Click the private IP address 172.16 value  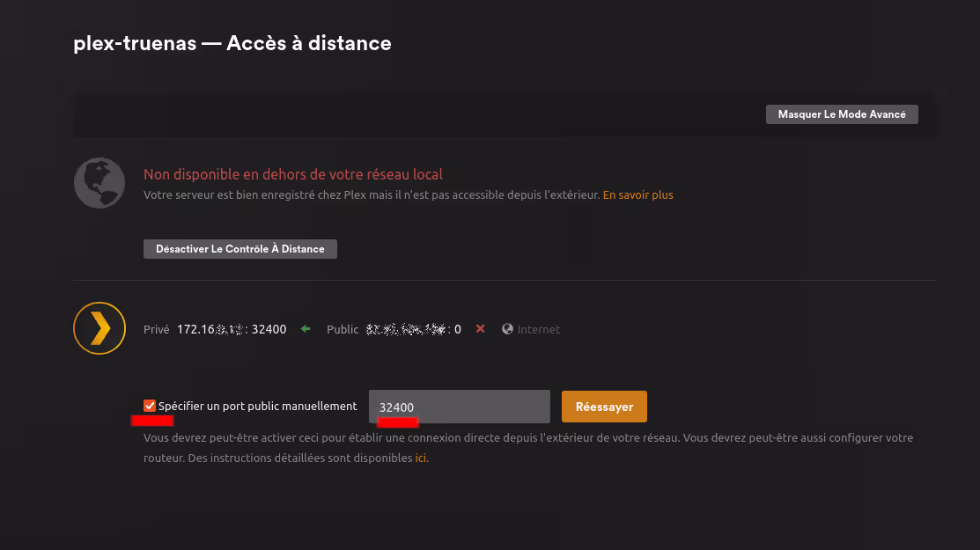231,329
